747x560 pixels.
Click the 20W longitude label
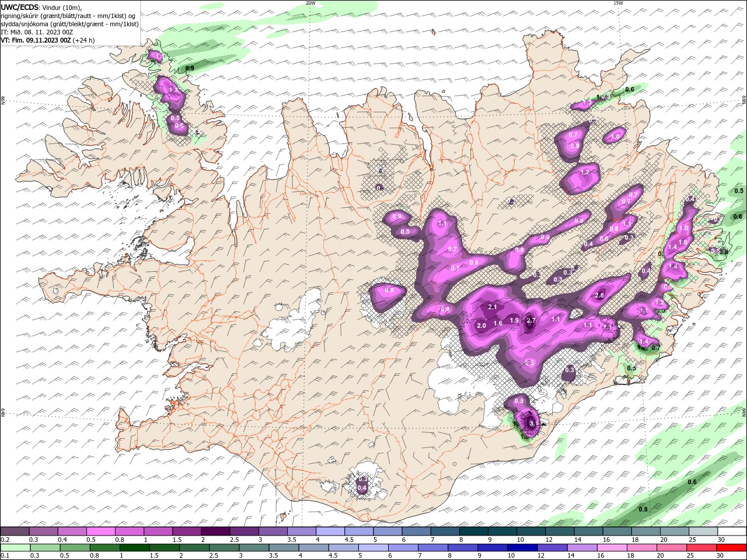(x=310, y=3)
